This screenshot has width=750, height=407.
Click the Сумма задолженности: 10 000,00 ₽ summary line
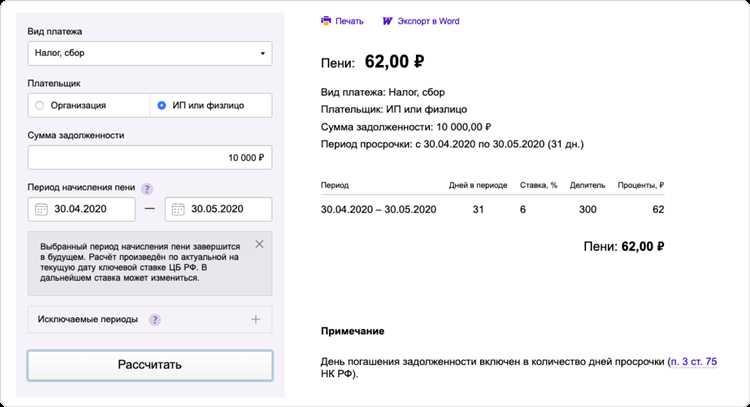(x=406, y=127)
